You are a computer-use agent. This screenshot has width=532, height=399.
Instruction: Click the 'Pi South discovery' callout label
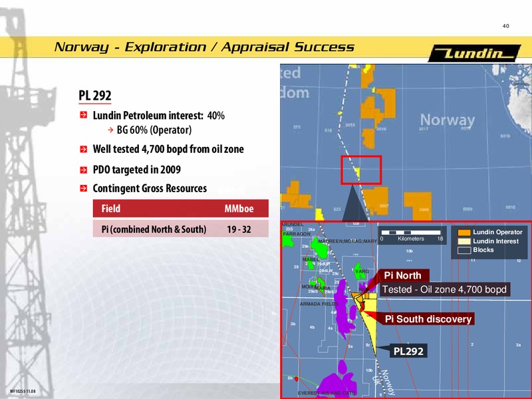pyautogui.click(x=428, y=319)
